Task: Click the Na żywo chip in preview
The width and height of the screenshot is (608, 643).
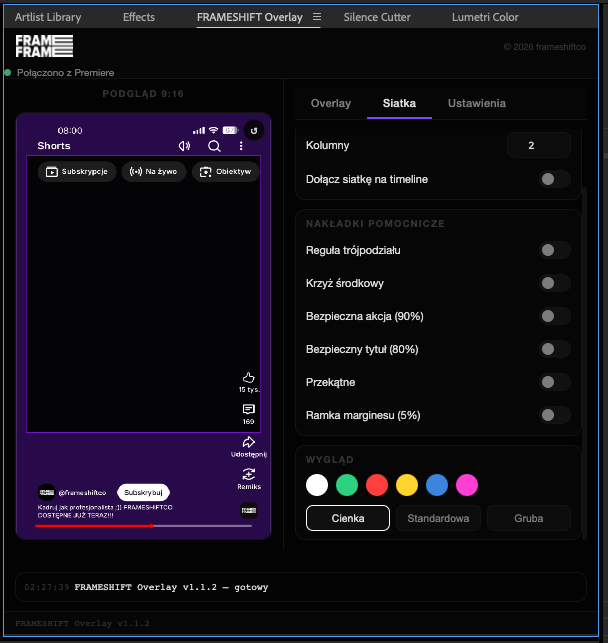Action: pyautogui.click(x=154, y=171)
